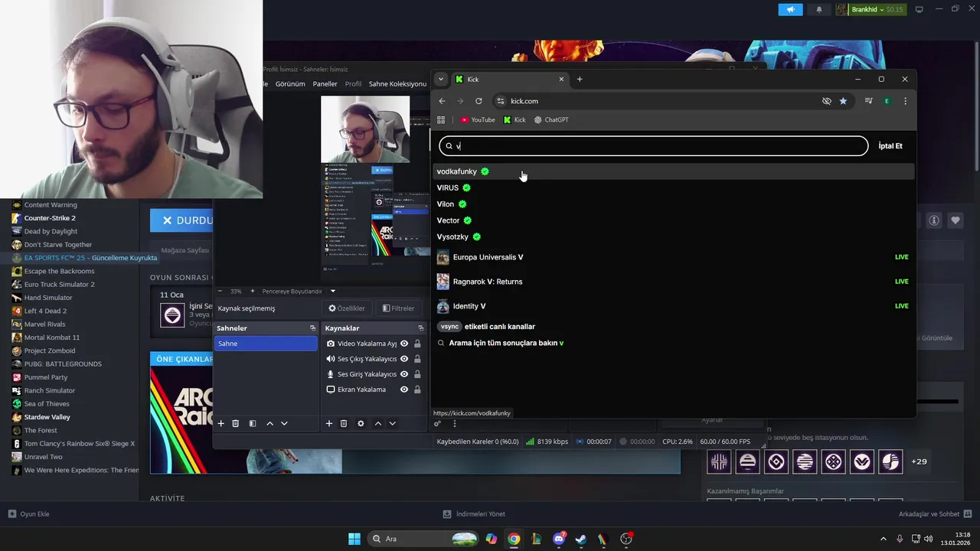Click Arama için tüm sonuçlara bakın
Viewport: 980px width, 551px height.
point(506,343)
